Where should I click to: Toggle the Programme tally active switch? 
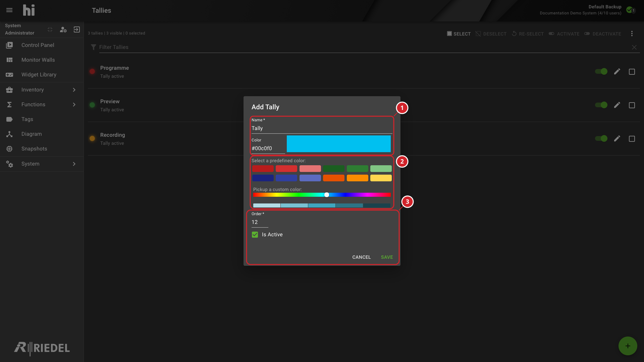(601, 71)
